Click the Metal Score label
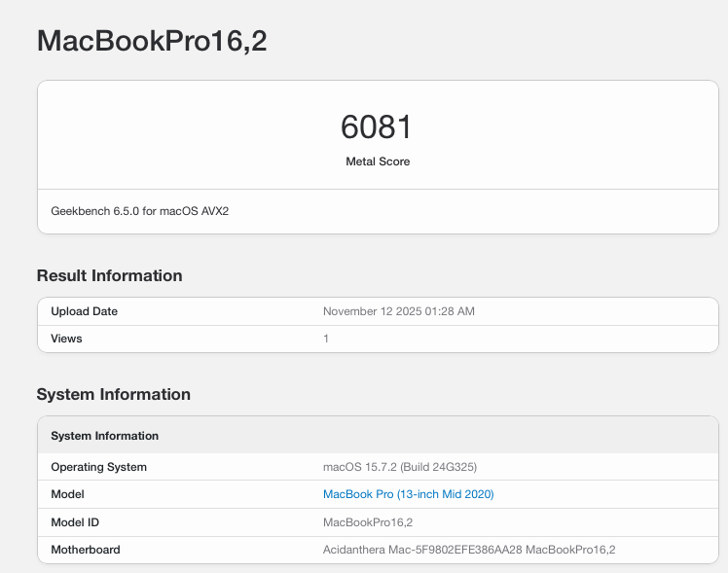The image size is (728, 573). pos(378,161)
